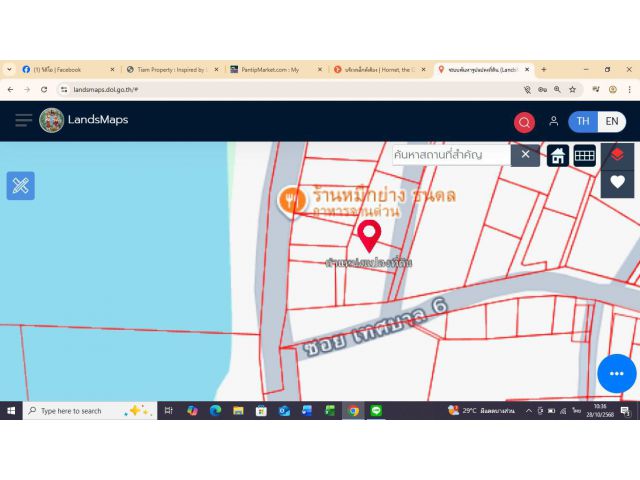The width and height of the screenshot is (640, 480).
Task: Open the Chrome profile avatar
Action: click(x=613, y=89)
